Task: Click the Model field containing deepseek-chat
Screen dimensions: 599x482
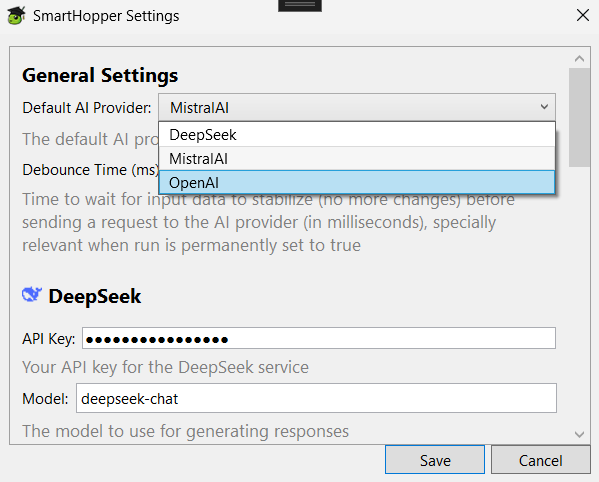Action: coord(316,398)
